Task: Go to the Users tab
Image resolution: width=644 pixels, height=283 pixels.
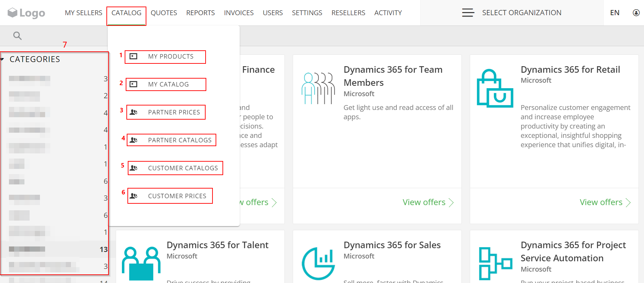Action: pyautogui.click(x=273, y=13)
